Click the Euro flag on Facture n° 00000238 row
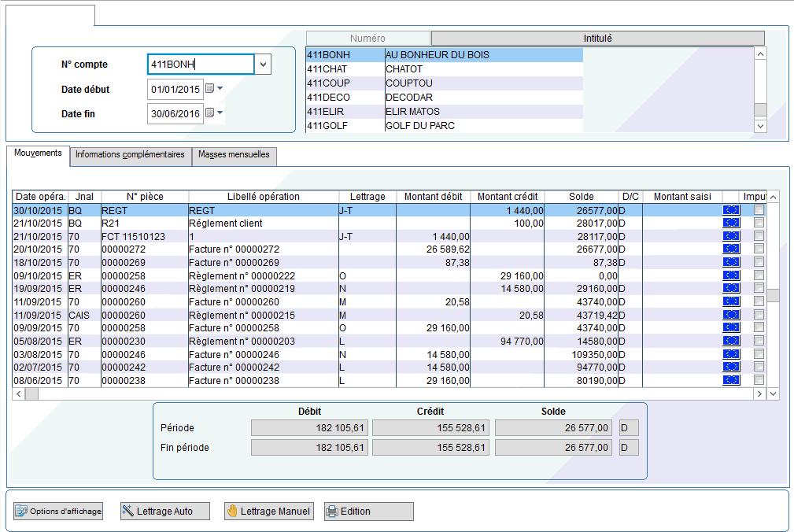Viewport: 794px width, 532px height. point(731,381)
